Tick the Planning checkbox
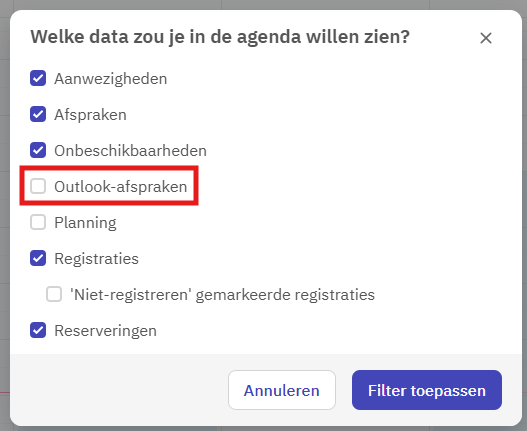 [x=38, y=222]
